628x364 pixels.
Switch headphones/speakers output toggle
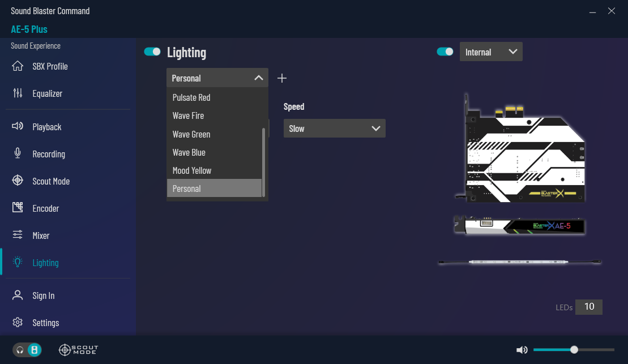[27, 350]
